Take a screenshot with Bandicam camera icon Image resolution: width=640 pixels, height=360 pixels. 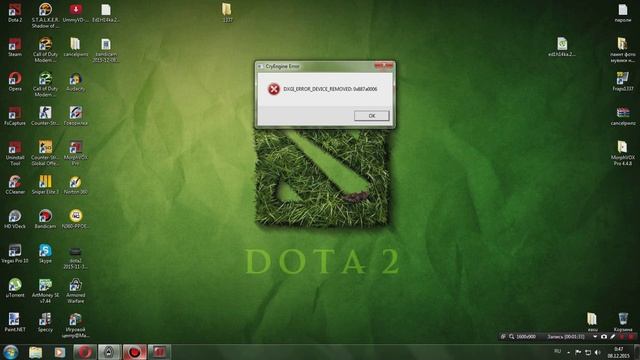(604, 337)
